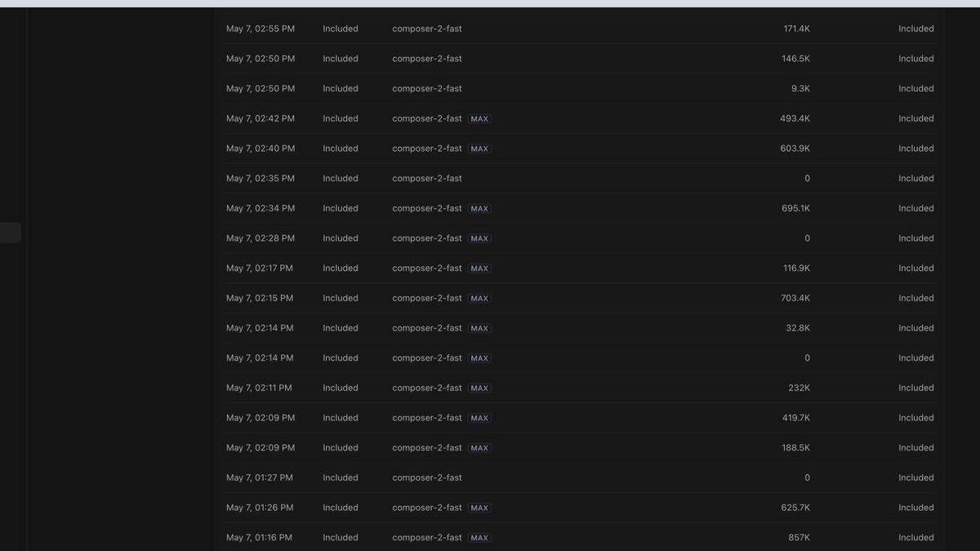Click the MAX badge in the 02:40 PM row
Screen dimensions: 980x551
(479, 149)
